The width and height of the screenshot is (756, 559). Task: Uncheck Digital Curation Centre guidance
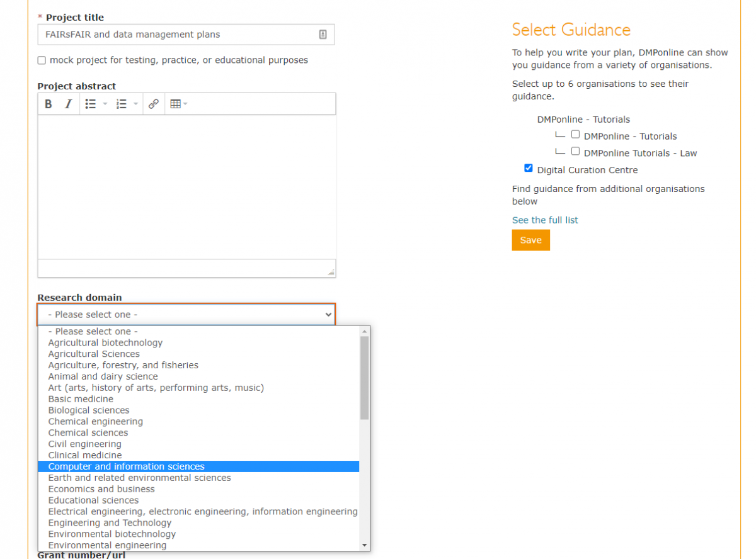tap(529, 168)
